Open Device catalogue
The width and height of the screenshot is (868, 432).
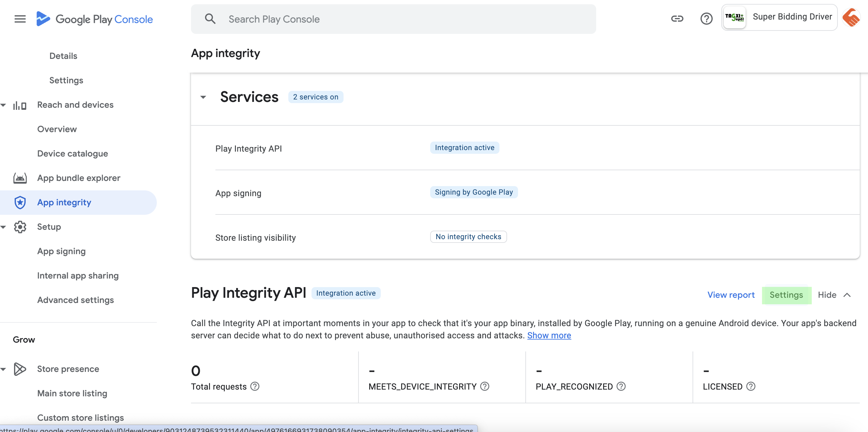click(x=72, y=154)
